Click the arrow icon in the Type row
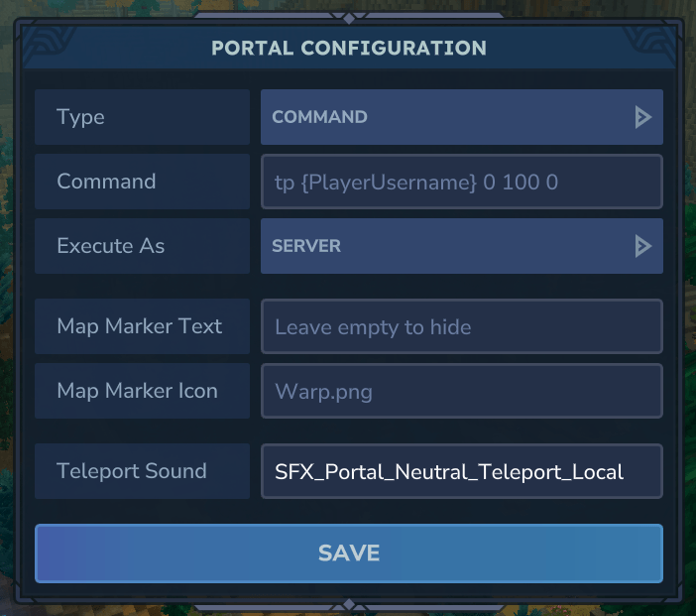Screen dimensions: 696x616 click(x=642, y=117)
